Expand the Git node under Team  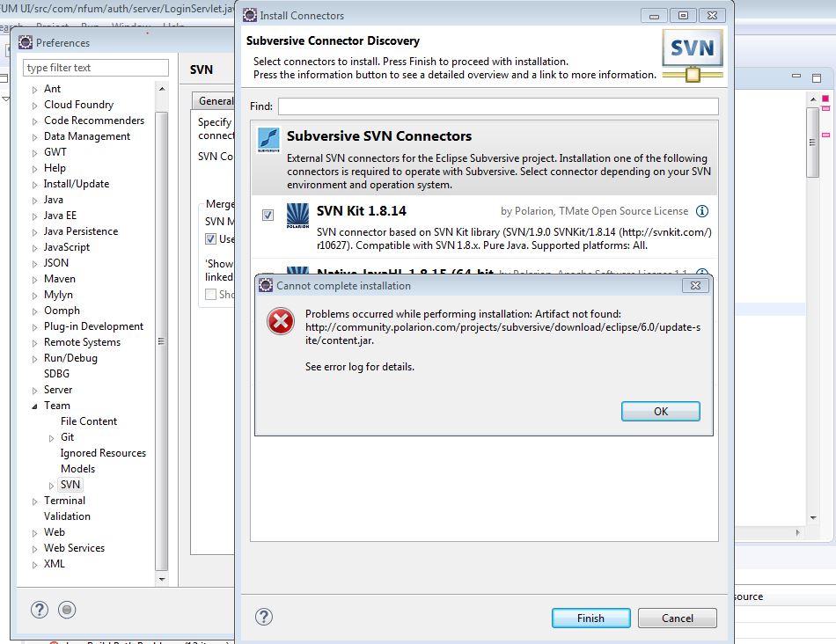pyautogui.click(x=51, y=438)
